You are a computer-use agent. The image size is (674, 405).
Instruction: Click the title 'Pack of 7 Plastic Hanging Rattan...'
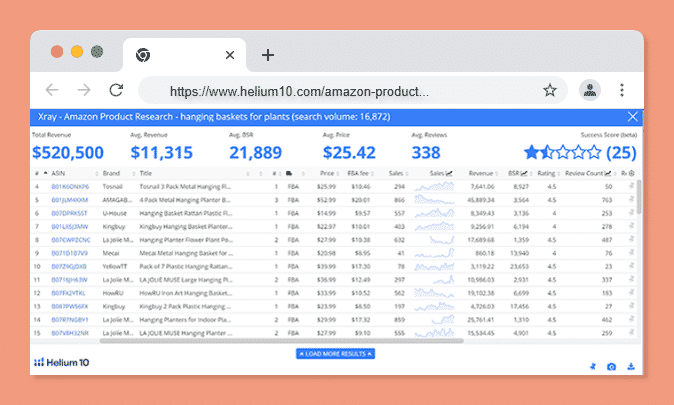click(186, 267)
